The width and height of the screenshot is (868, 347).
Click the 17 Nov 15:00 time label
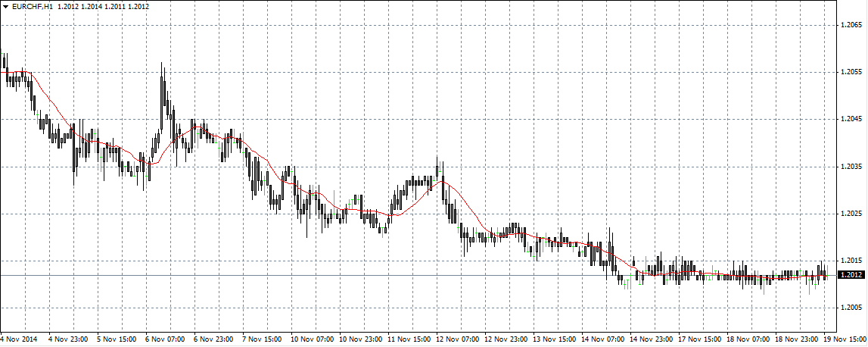click(x=699, y=339)
